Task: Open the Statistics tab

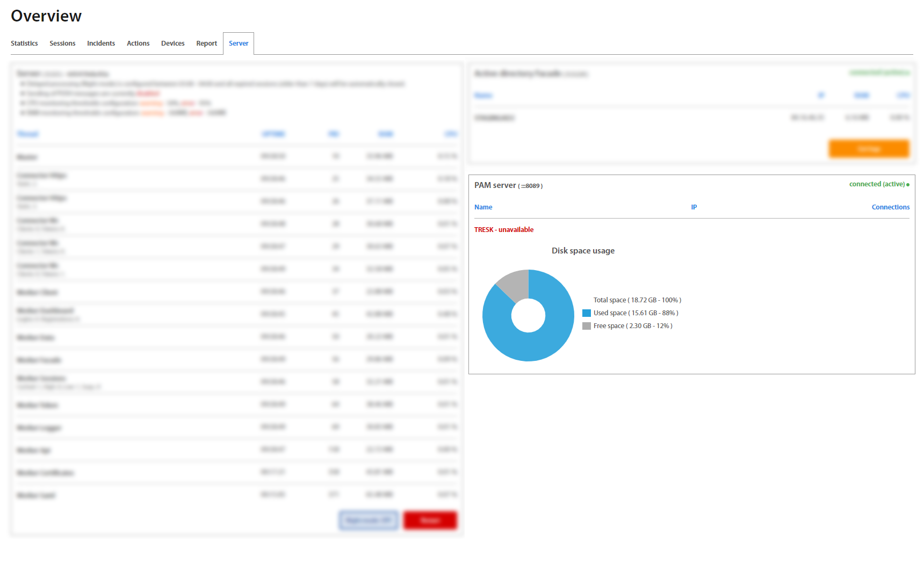Action: (24, 44)
